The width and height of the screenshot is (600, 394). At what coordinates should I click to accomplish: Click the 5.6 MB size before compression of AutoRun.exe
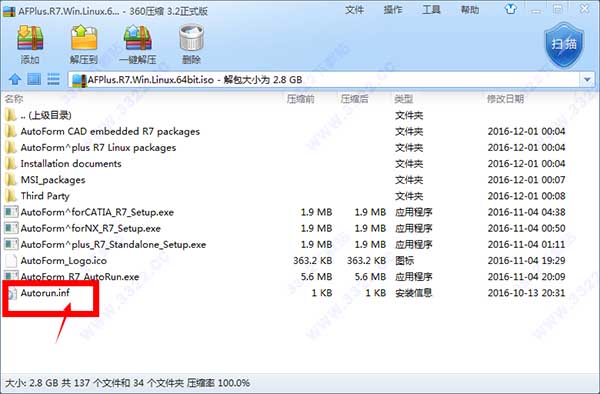(316, 277)
